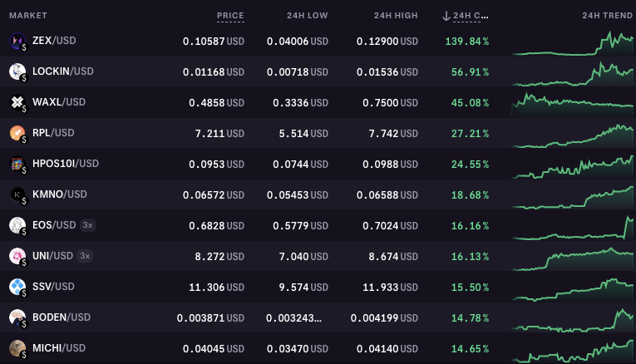
Task: Click the MICHI coin icon
Action: point(17,348)
